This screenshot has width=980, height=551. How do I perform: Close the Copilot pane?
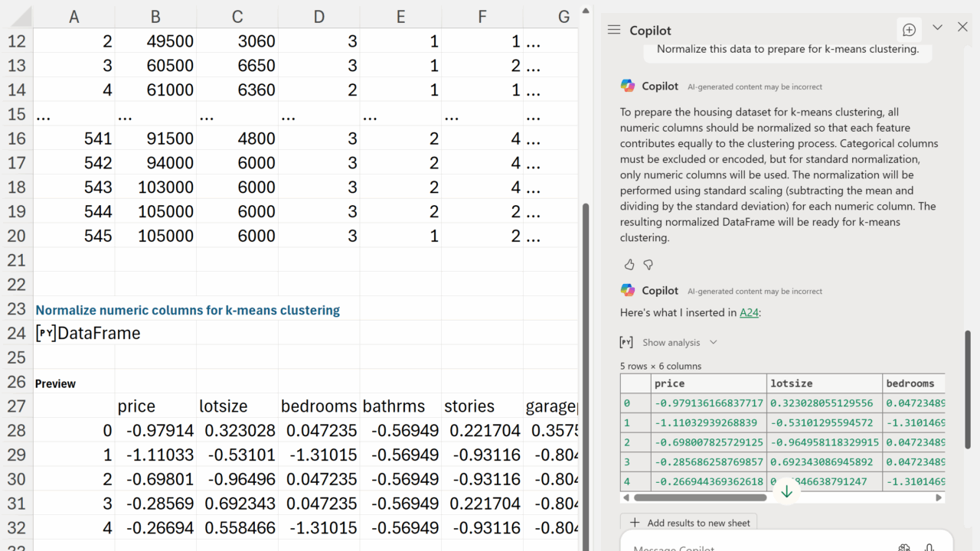click(x=962, y=28)
